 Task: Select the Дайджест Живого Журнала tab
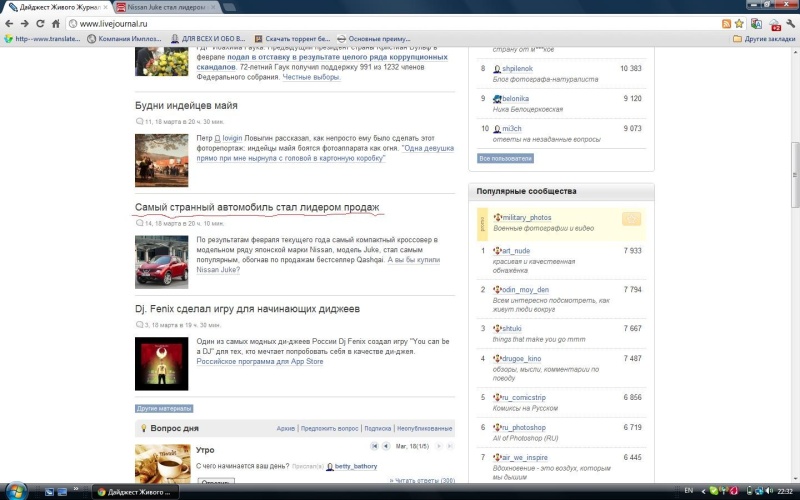point(59,7)
